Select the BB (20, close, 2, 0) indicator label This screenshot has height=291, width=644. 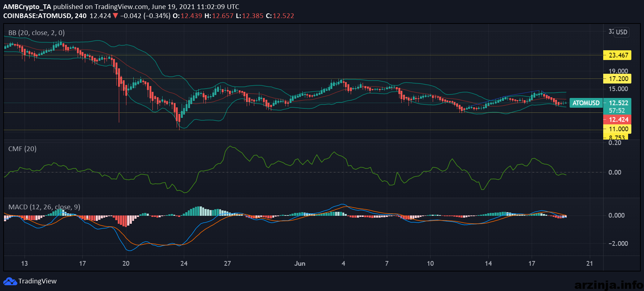pos(36,33)
